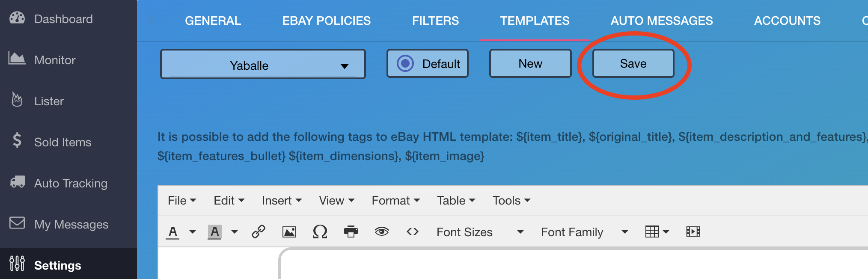Click the print icon in editor
This screenshot has height=279, width=868.
351,232
